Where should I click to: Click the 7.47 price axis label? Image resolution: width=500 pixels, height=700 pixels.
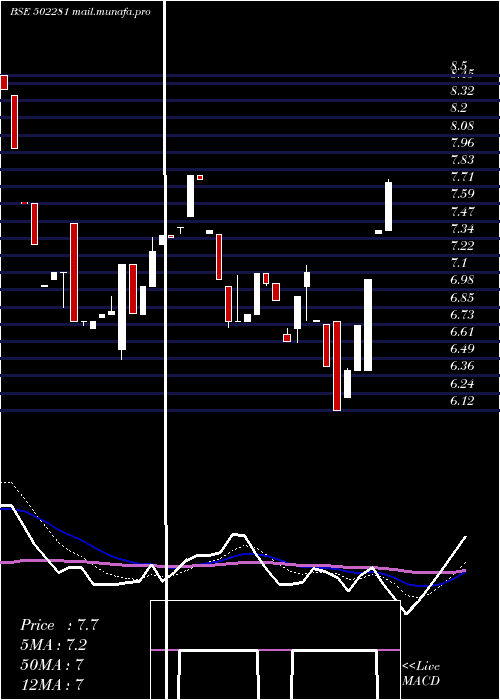[x=462, y=211]
